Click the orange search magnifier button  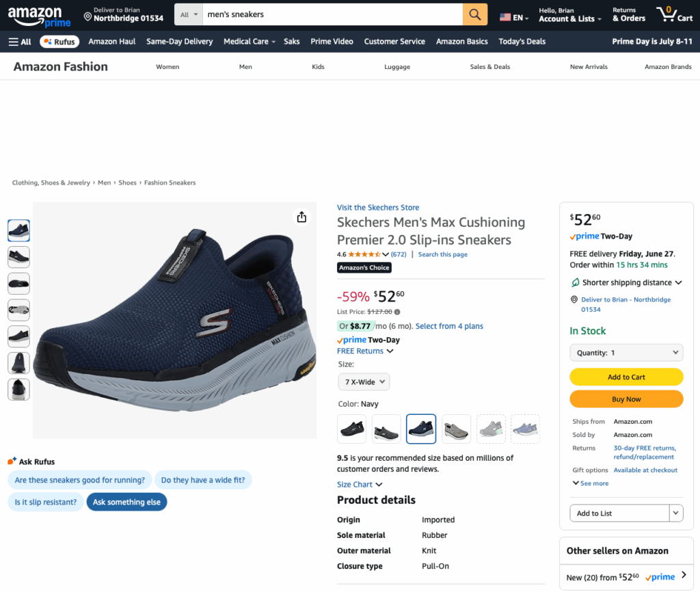[475, 14]
